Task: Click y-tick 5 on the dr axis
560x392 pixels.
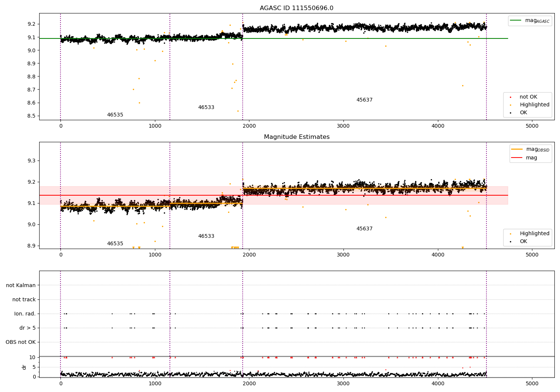Action: tap(34, 367)
